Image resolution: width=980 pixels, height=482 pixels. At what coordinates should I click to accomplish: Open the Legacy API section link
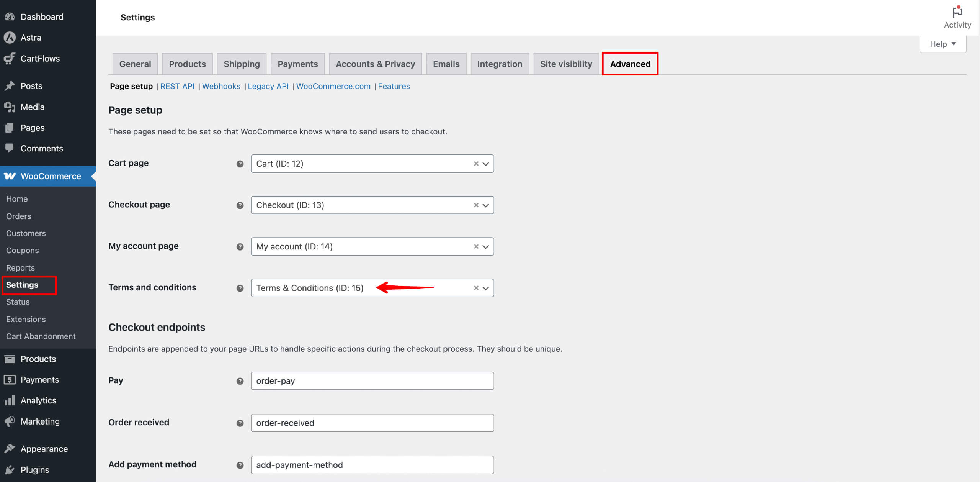click(x=268, y=86)
